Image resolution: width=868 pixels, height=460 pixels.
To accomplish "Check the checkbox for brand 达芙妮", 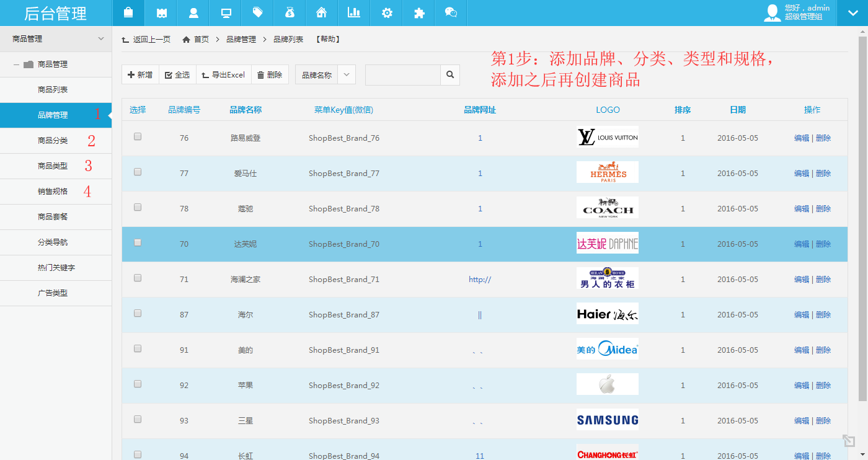I will pyautogui.click(x=138, y=242).
